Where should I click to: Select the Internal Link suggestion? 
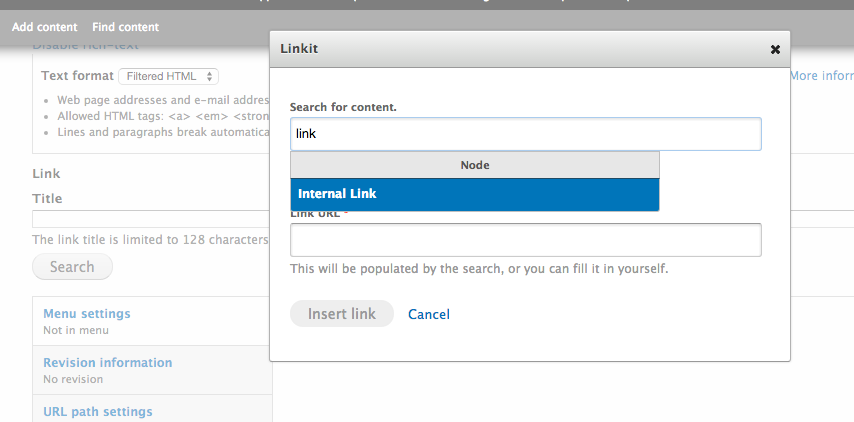(x=474, y=194)
